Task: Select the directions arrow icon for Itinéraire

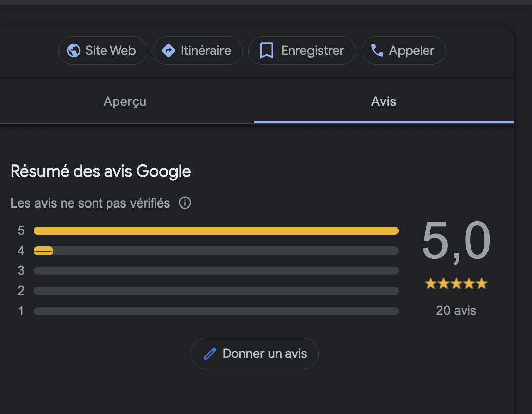Action: [x=169, y=51]
